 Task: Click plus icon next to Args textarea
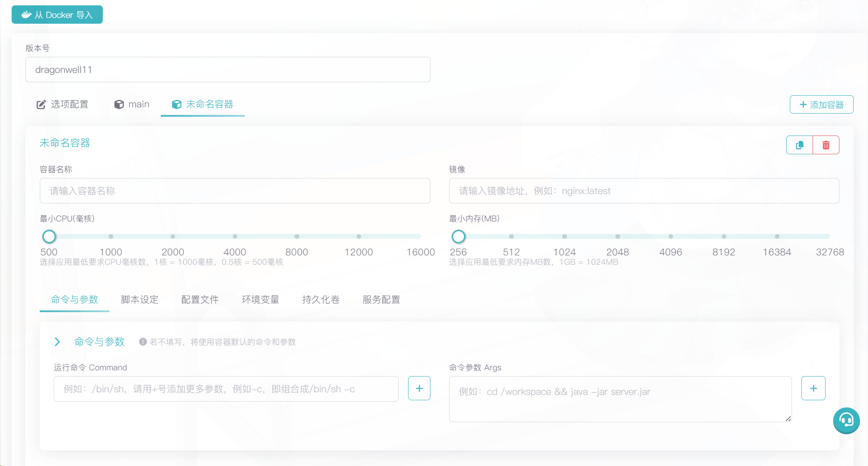point(813,388)
